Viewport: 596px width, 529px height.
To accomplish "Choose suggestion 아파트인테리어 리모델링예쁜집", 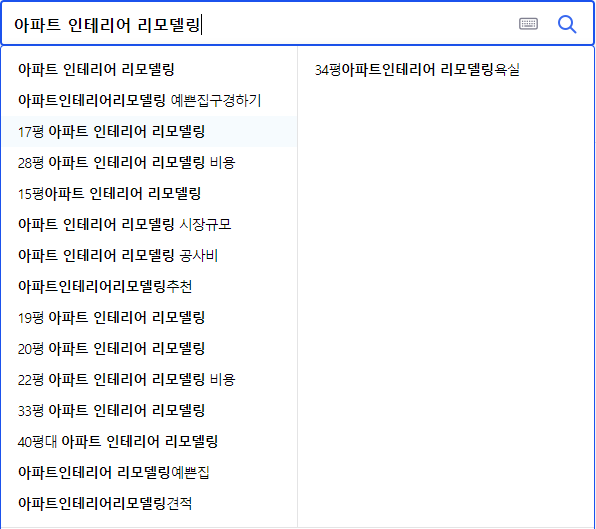I will (114, 473).
